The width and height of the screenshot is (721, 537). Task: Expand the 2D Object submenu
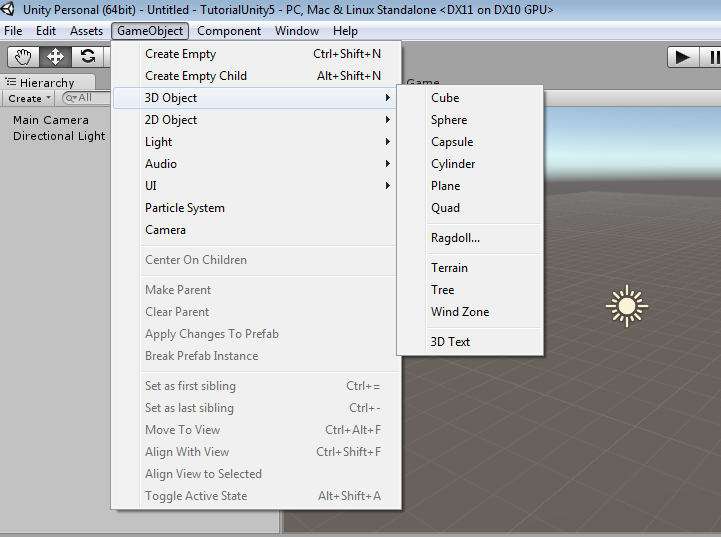point(255,120)
